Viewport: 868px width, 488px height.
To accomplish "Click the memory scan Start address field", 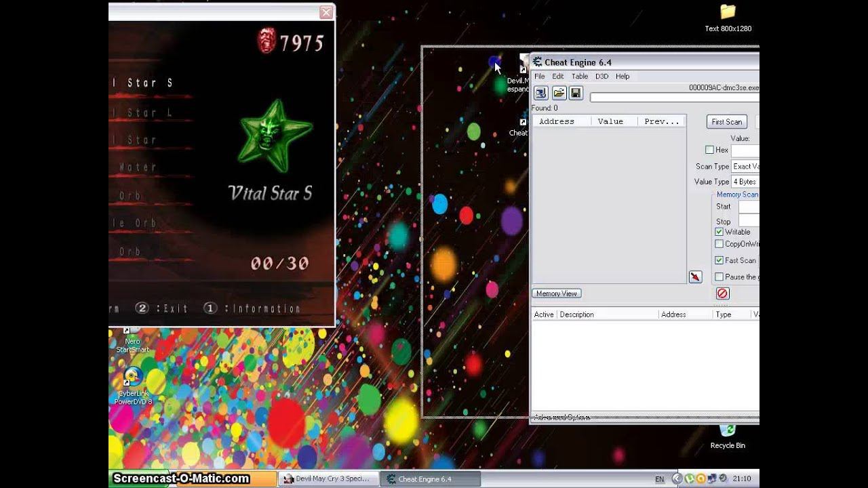I will 749,207.
